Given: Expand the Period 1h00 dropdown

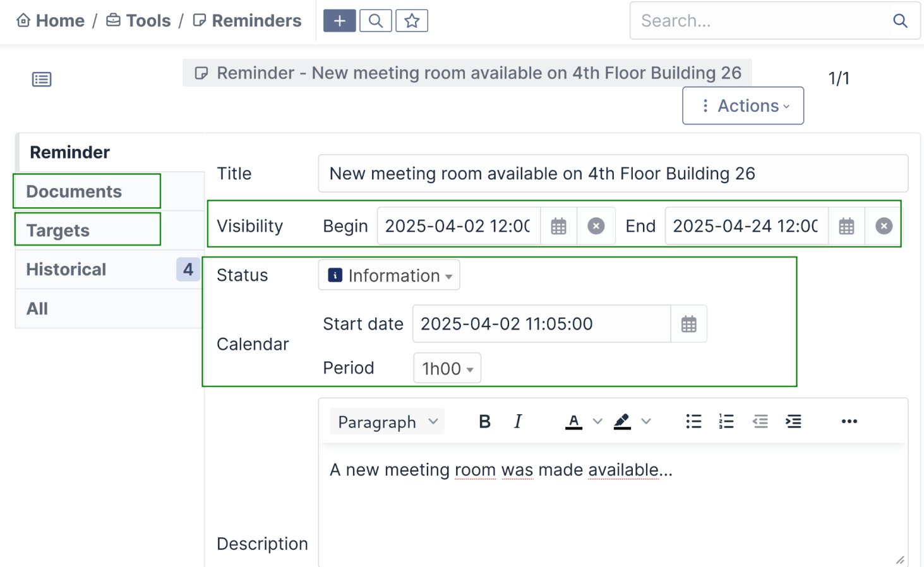Looking at the screenshot, I should click(x=447, y=369).
